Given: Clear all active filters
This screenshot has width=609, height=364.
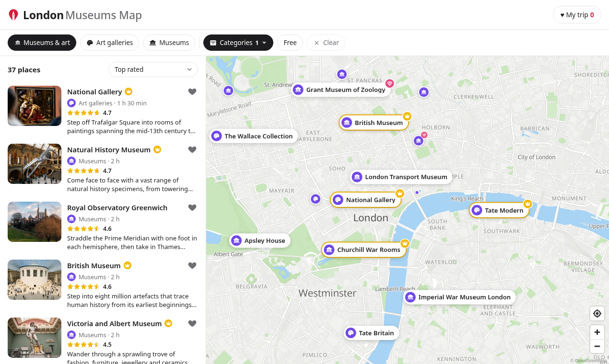Looking at the screenshot, I should pyautogui.click(x=326, y=43).
